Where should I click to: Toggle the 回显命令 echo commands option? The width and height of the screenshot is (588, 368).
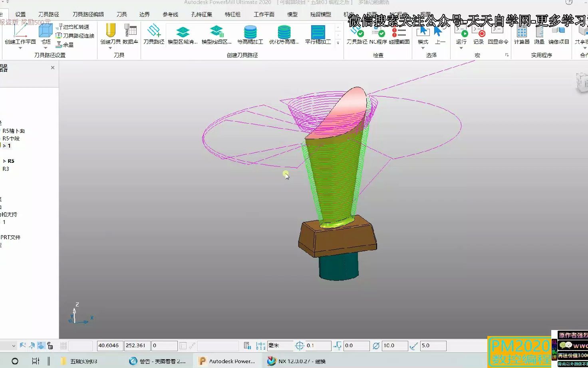[498, 34]
